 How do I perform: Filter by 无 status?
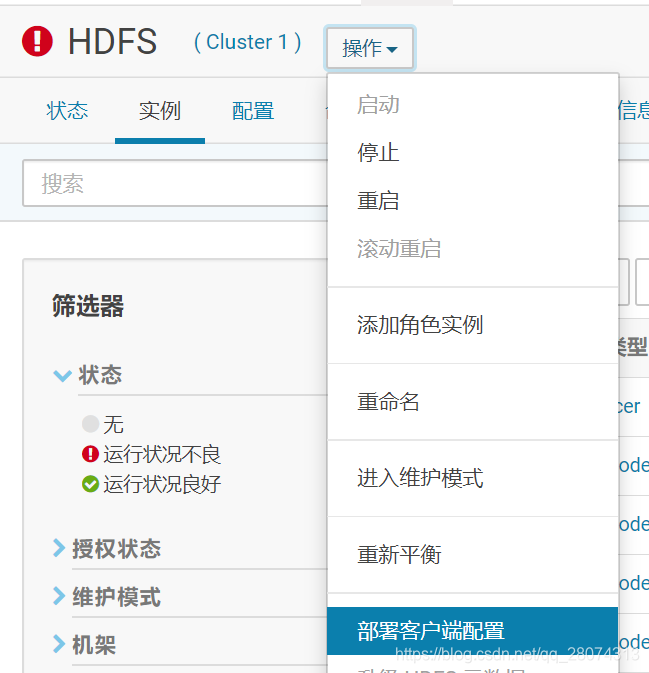click(113, 424)
